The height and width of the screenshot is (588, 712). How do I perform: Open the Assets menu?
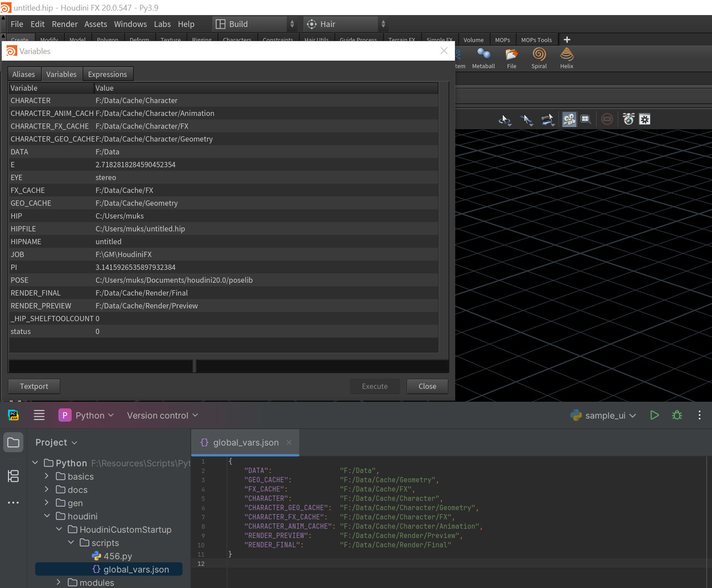96,24
